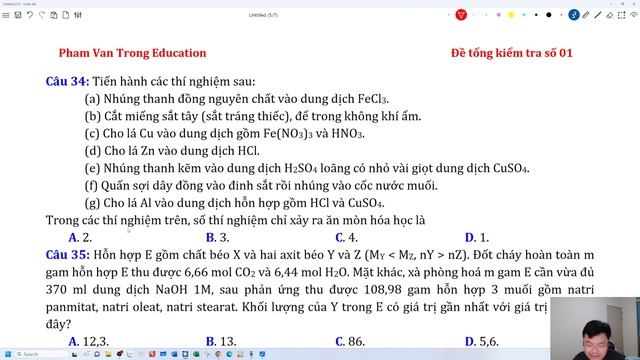This screenshot has width=640, height=360.
Task: Click the paste clipboard icon
Action: [54, 15]
